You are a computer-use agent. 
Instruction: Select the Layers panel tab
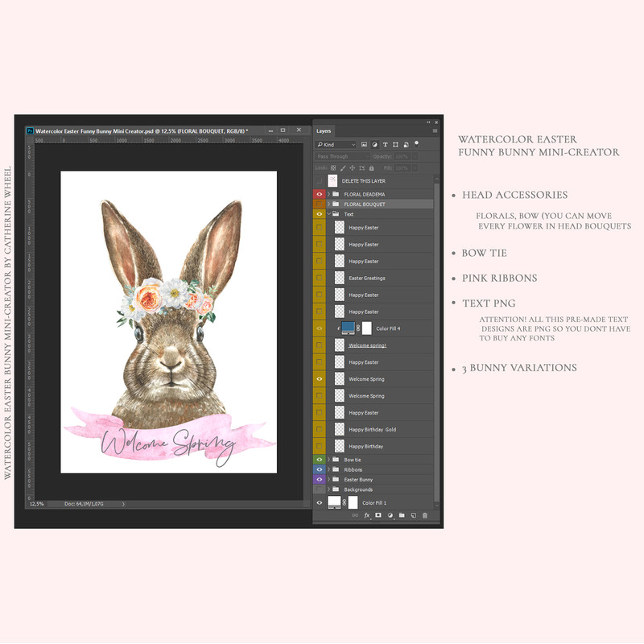[324, 130]
